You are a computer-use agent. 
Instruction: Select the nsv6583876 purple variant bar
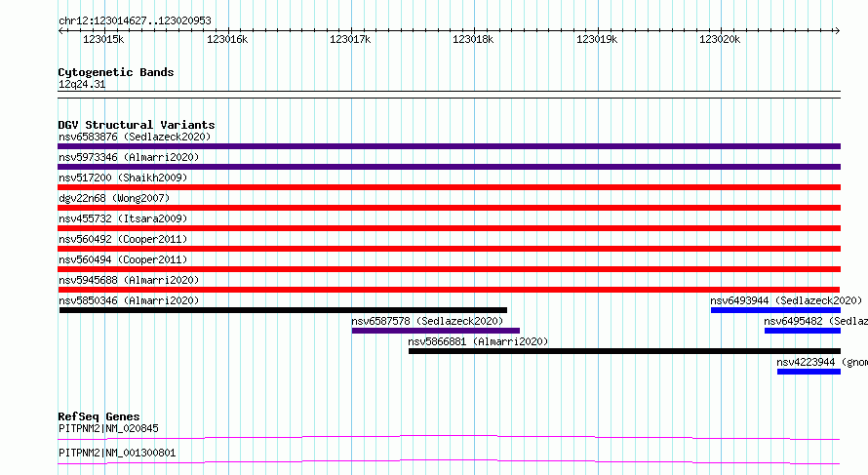click(x=449, y=146)
